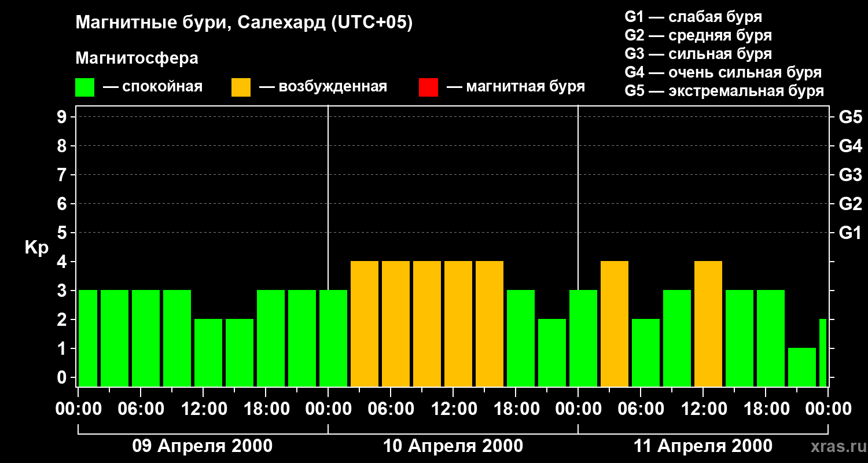
Task: Click the '12:00' tick label for 10 Апреля
Action: pos(453,409)
